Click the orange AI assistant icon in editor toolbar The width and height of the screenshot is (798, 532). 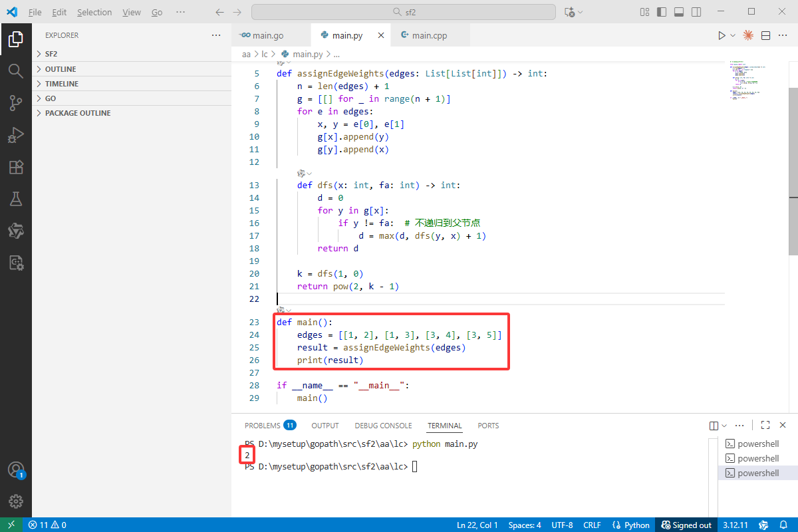(x=748, y=35)
